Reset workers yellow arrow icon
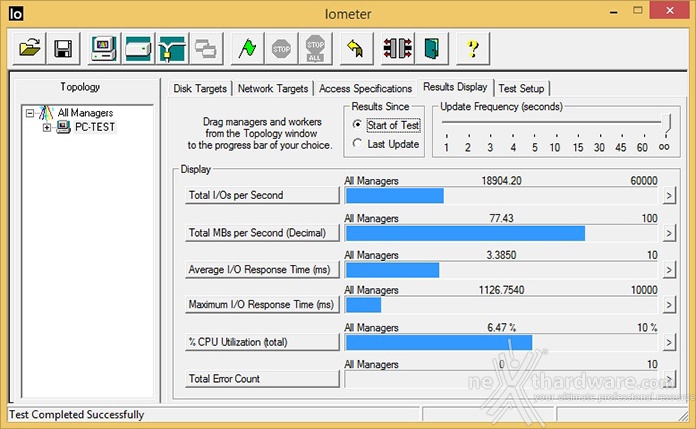The image size is (696, 429). pos(356,48)
